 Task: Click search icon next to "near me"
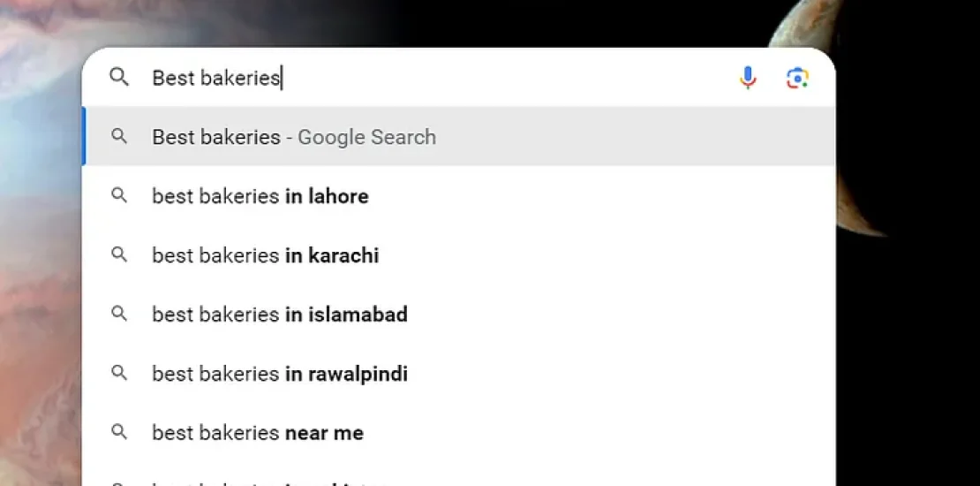click(x=119, y=432)
